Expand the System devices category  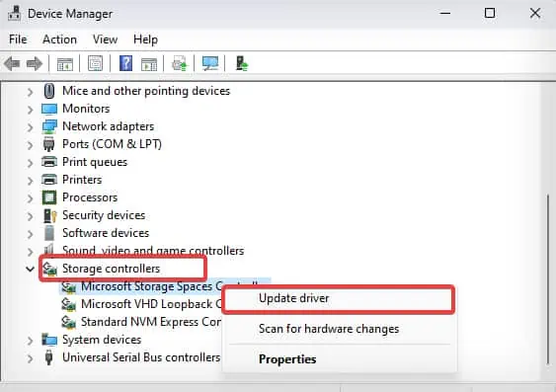31,341
